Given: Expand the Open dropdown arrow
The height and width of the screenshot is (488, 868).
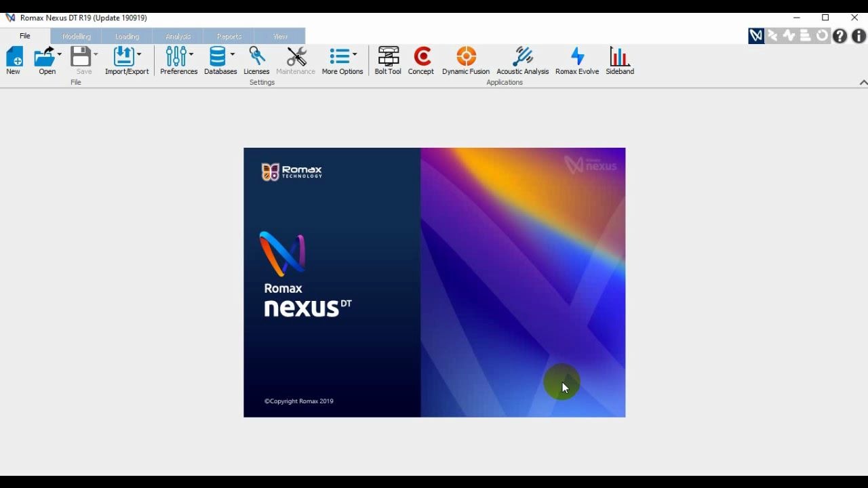Looking at the screenshot, I should [60, 54].
